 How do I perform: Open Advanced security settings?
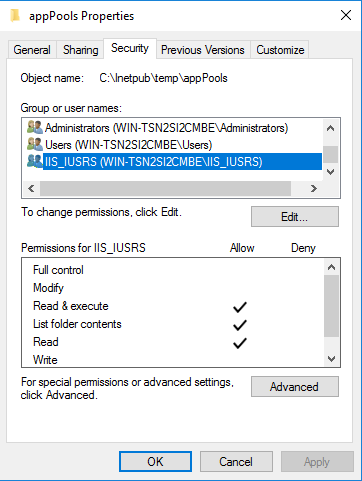pyautogui.click(x=295, y=387)
